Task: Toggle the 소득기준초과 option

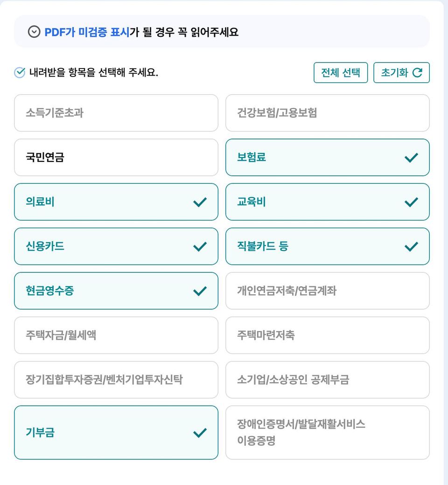Action: [116, 113]
